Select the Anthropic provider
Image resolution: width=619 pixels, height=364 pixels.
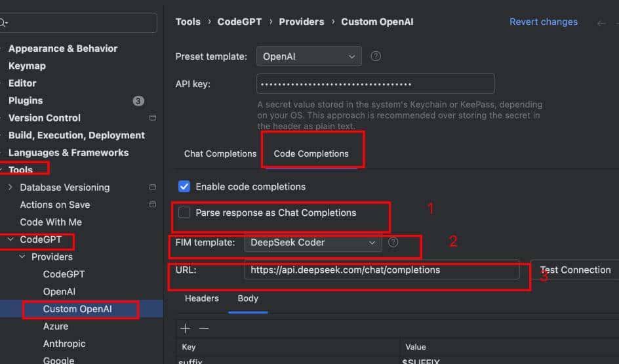(64, 344)
